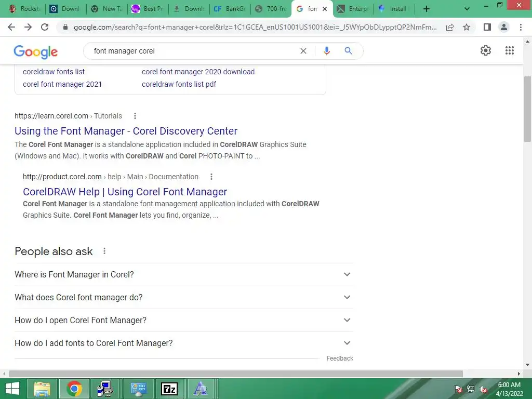Bookmark this page with the star icon
532x399 pixels.
(x=467, y=27)
